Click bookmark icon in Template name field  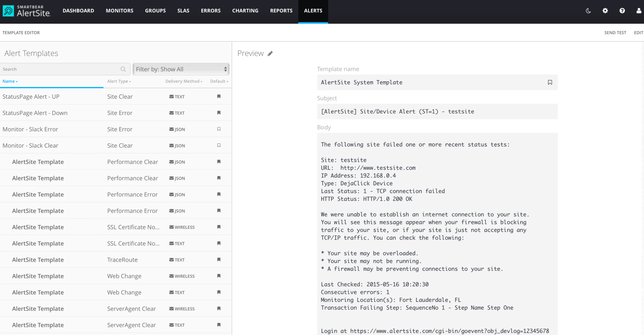pos(550,82)
